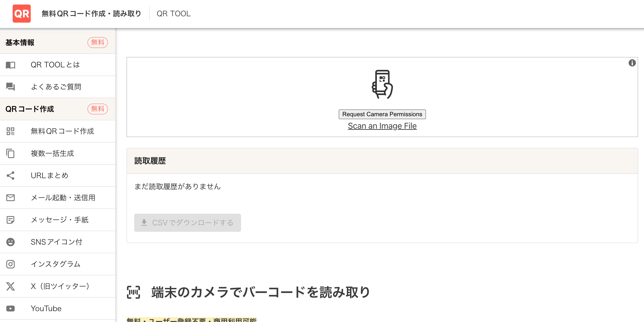Click the 読取履歴 section header
The height and width of the screenshot is (322, 644).
pos(150,161)
